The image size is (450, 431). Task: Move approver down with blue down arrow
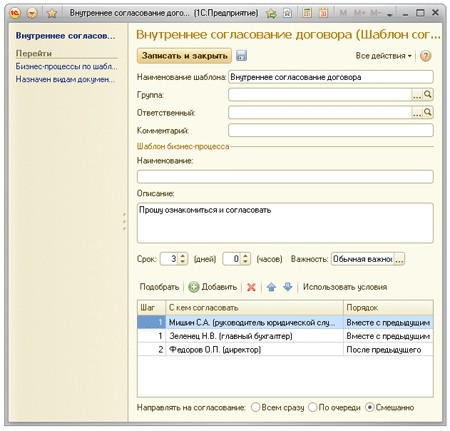[x=288, y=287]
